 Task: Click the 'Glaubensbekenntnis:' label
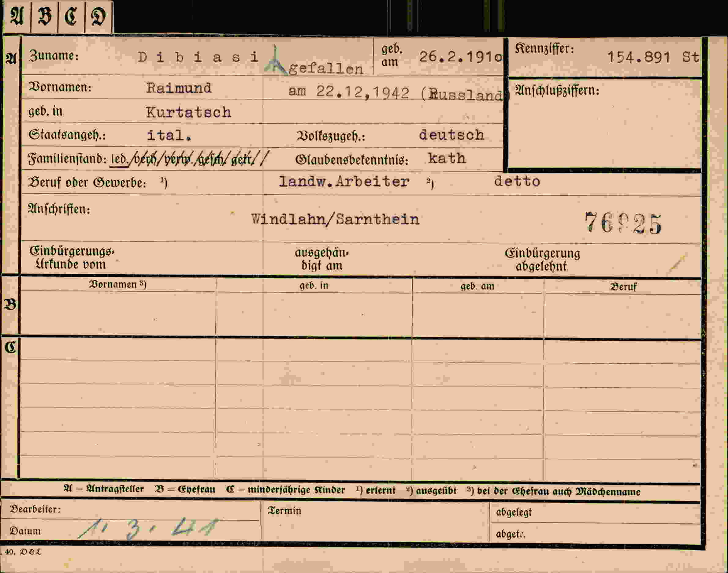(x=352, y=160)
